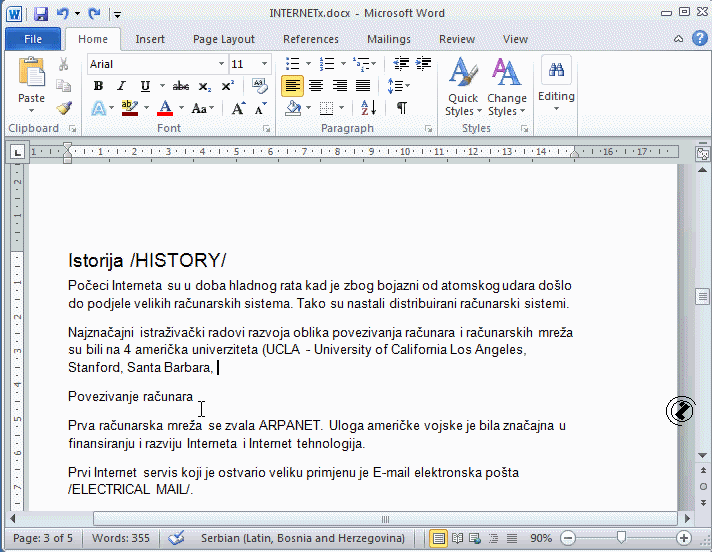Click the Format Painter brush icon
Screen dimensions: 712x552
pyautogui.click(x=64, y=108)
